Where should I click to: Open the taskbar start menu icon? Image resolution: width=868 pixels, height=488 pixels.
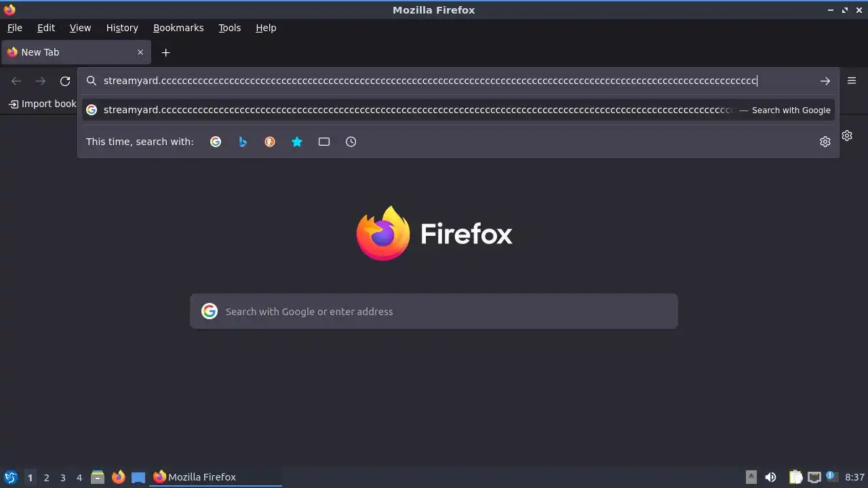[10, 477]
